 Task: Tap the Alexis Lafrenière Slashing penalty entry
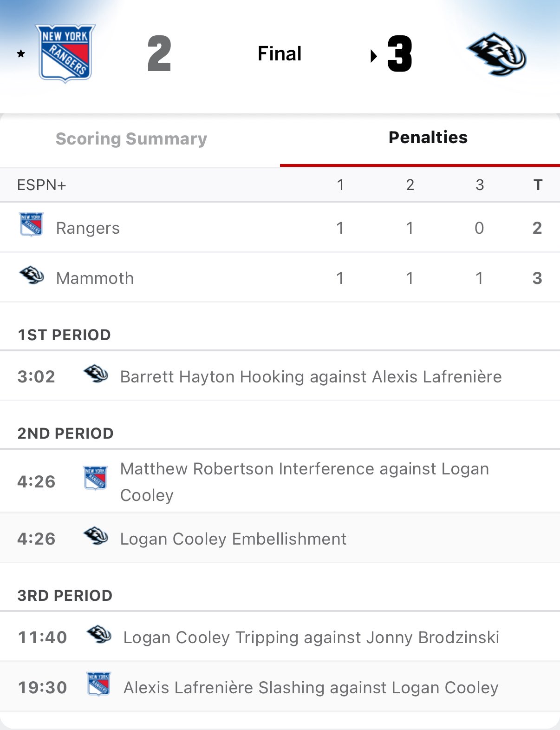(311, 688)
